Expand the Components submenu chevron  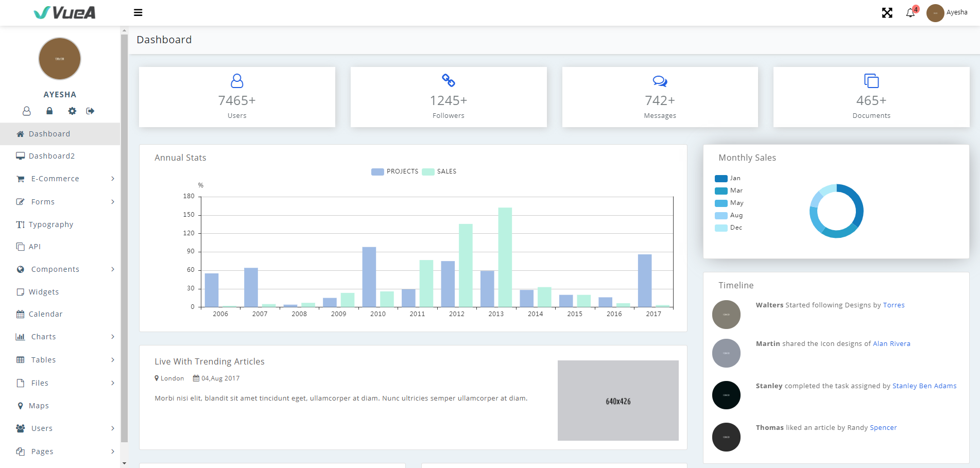pyautogui.click(x=113, y=269)
